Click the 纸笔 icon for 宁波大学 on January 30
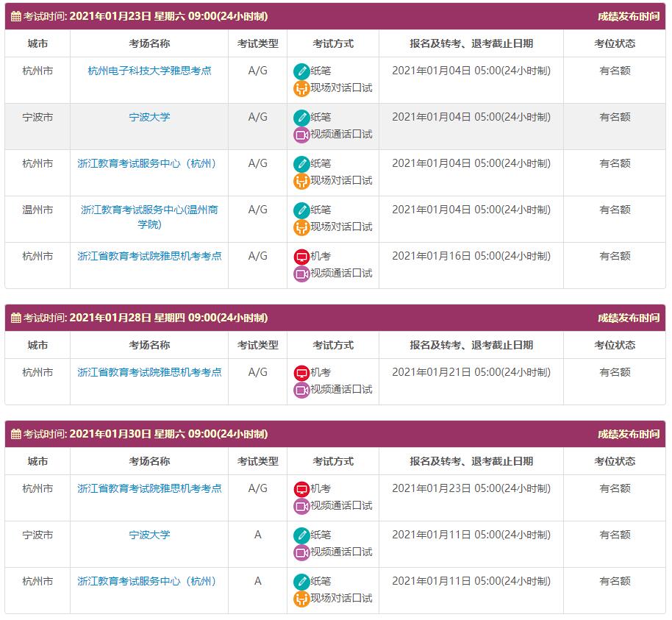This screenshot has height=620, width=672. [x=301, y=535]
